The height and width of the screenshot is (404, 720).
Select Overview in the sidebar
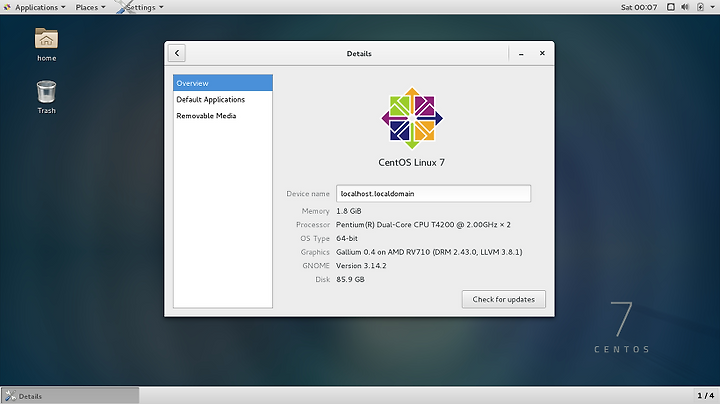223,83
